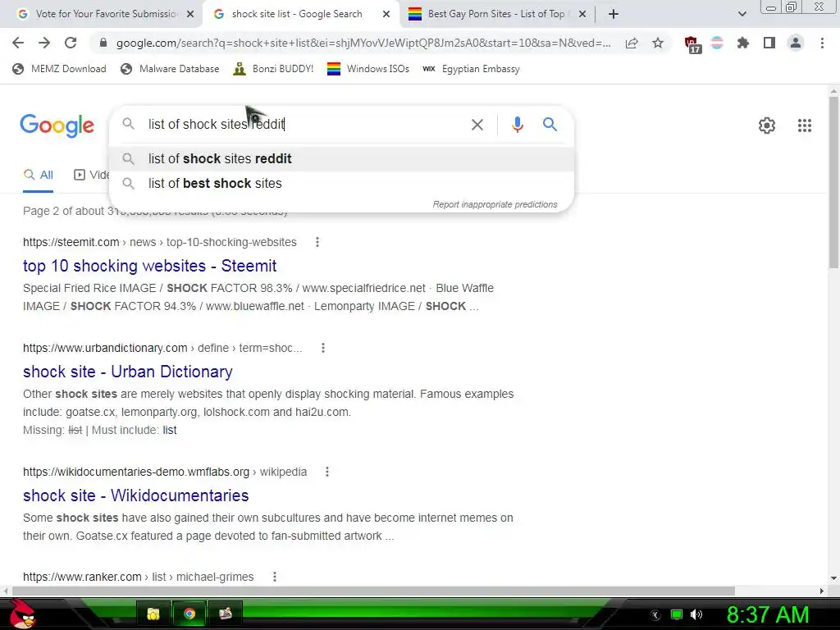Image resolution: width=840 pixels, height=630 pixels.
Task: Close the Best Gay Porn Sites tab
Action: (582, 15)
